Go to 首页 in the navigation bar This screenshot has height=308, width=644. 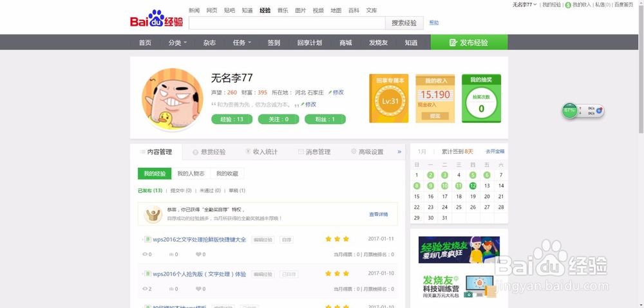pos(145,42)
